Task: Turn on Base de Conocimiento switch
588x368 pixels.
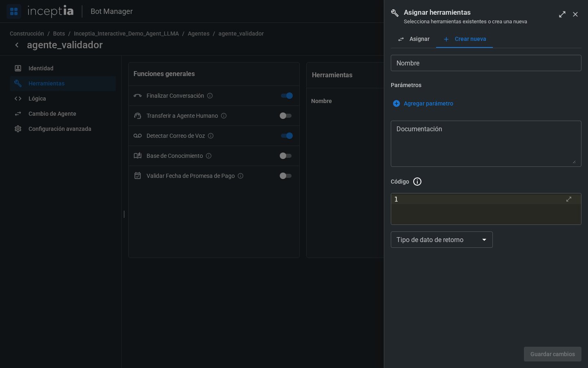Action: pos(285,156)
